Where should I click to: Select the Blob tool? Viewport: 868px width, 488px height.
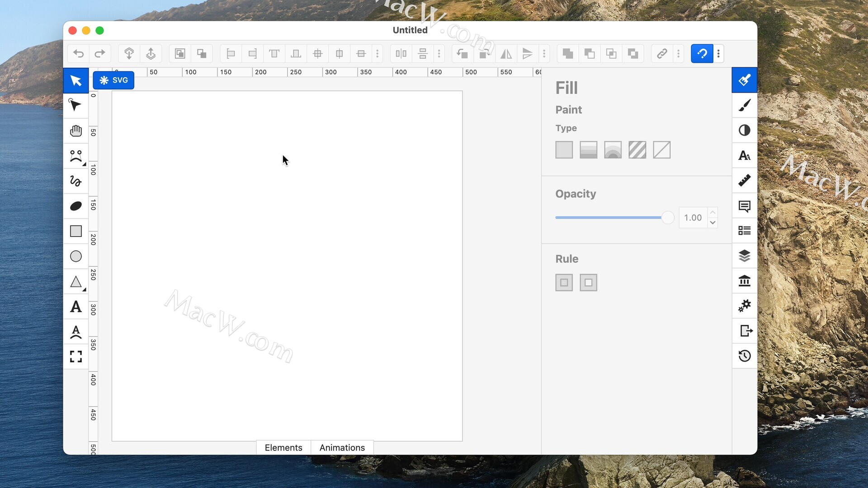click(x=76, y=206)
